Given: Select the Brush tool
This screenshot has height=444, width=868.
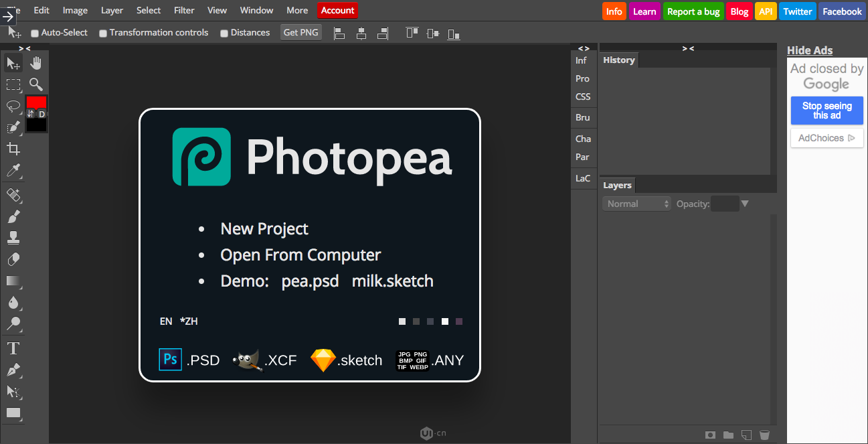Looking at the screenshot, I should (x=13, y=216).
